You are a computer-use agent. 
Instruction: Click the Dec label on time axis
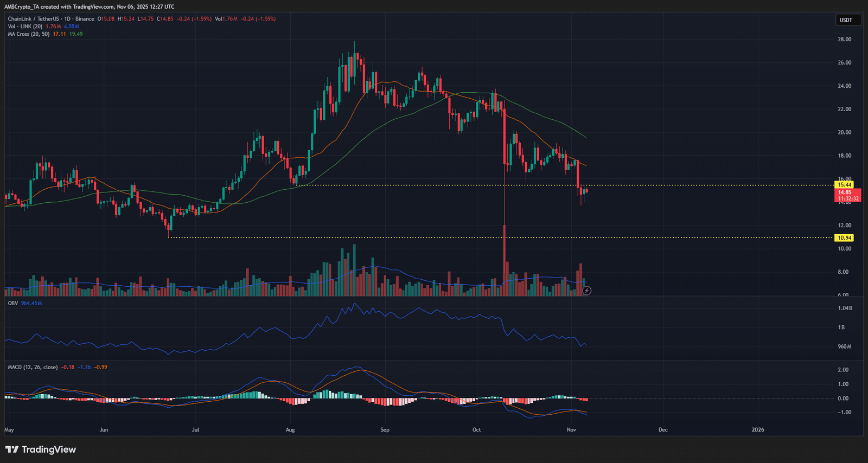click(x=663, y=430)
